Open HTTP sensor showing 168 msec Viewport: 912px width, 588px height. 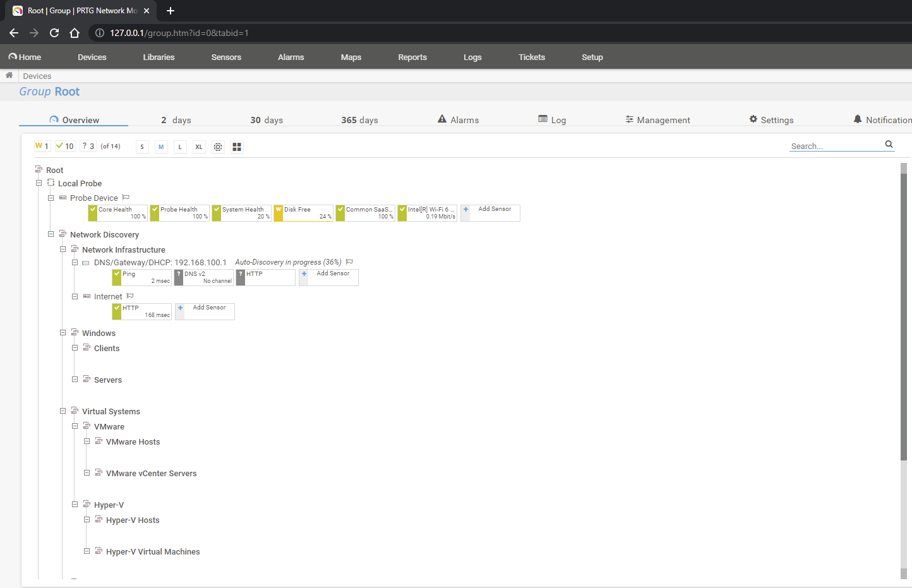142,311
